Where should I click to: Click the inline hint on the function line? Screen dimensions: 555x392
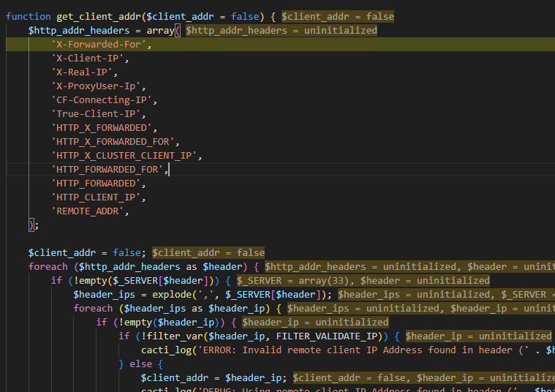pos(338,17)
